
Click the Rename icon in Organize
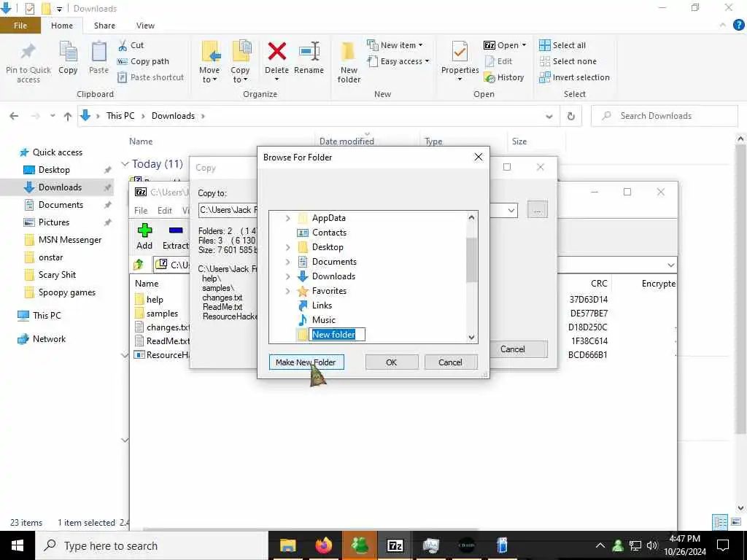309,52
